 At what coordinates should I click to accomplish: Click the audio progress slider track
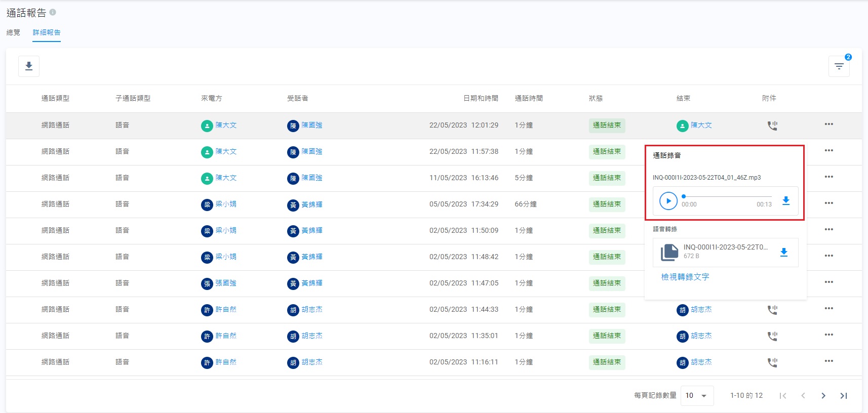coord(727,196)
